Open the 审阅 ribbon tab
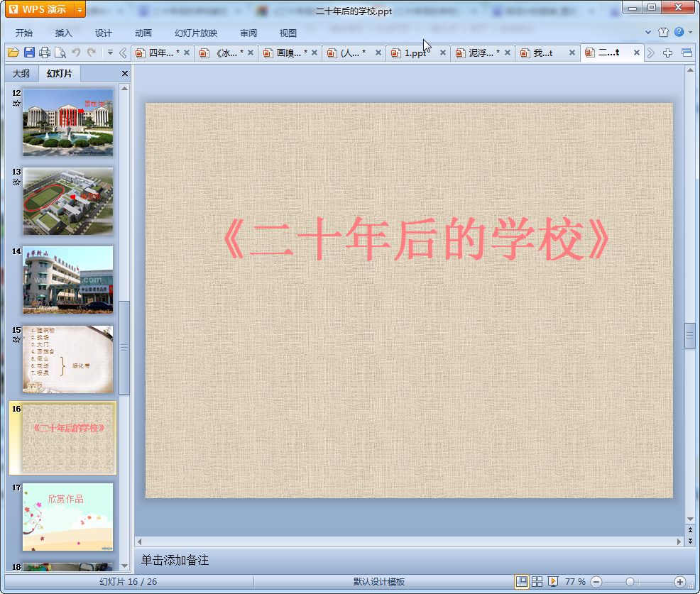Screen dimensions: 700x594 pos(248,33)
